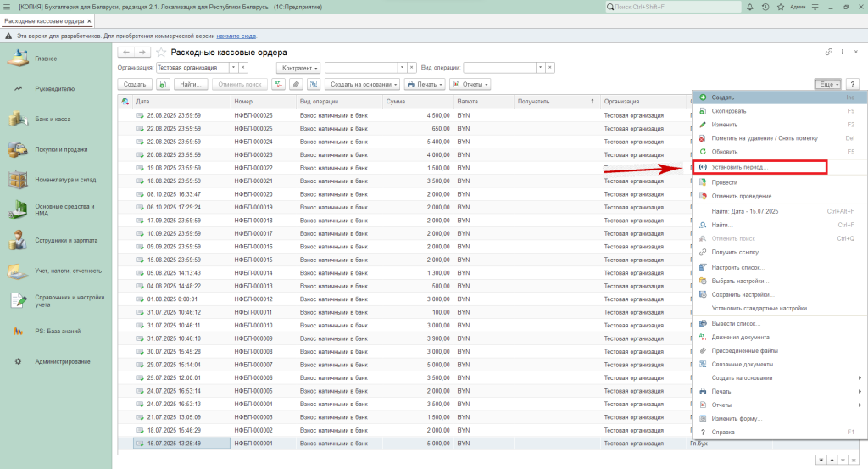Click the attached files paperclip icon

pyautogui.click(x=296, y=84)
